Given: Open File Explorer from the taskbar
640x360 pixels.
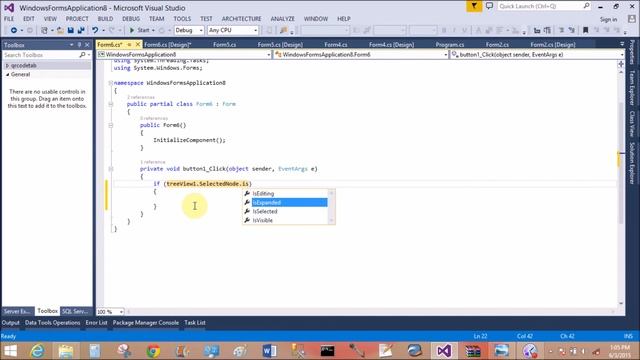Looking at the screenshot, I should [x=66, y=351].
